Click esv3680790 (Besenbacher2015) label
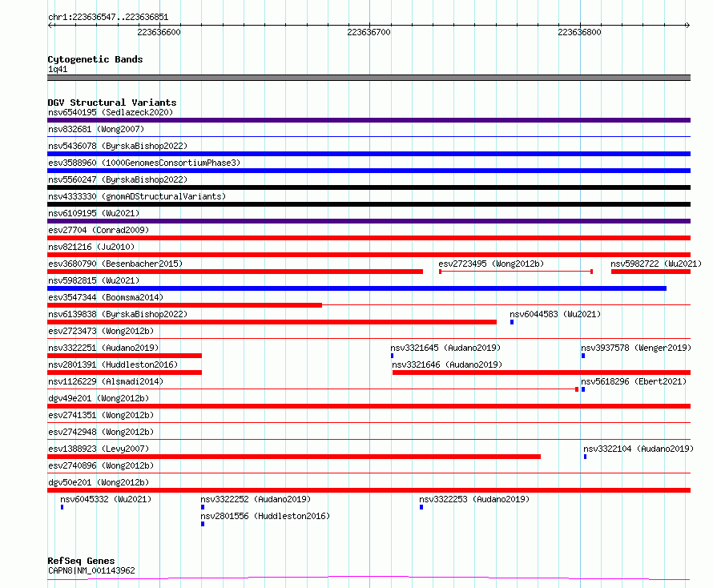 click(x=115, y=264)
